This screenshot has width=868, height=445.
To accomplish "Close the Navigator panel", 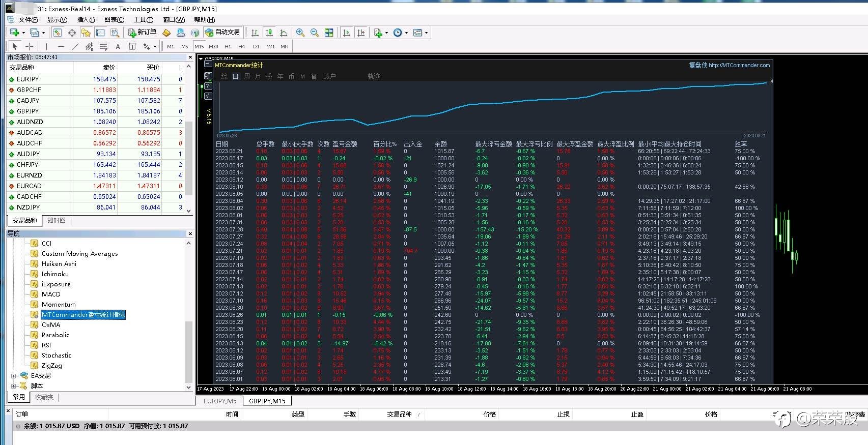I will click(190, 234).
